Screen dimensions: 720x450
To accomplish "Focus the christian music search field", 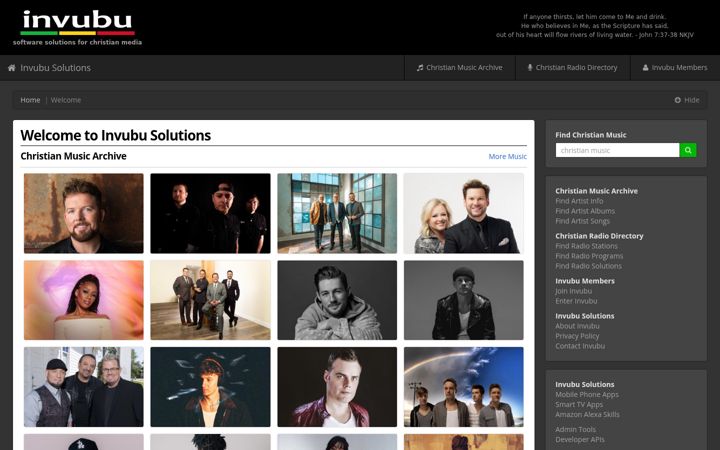I will 617,150.
